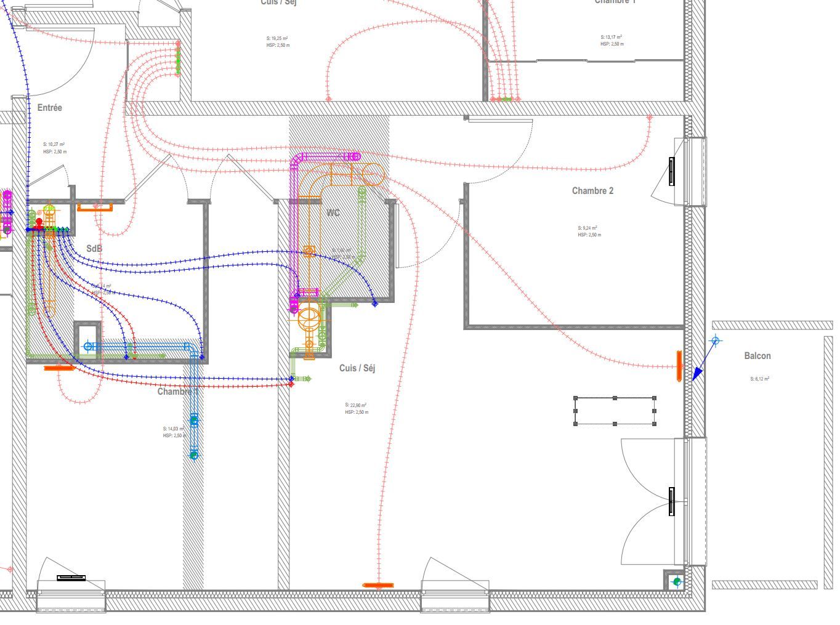840x625 pixels.
Task: Click the black window vent on Chambre 2 window
Action: tap(671, 171)
